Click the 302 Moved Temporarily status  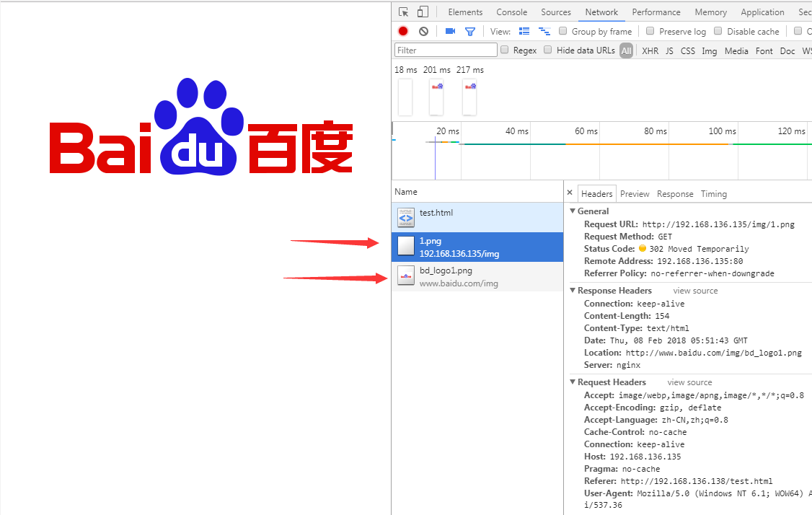click(x=699, y=249)
